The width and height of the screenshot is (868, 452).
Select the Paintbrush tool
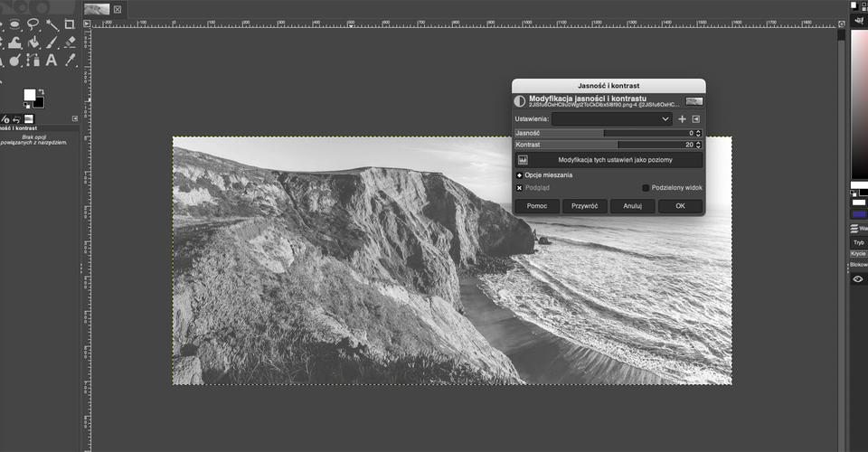[x=52, y=42]
